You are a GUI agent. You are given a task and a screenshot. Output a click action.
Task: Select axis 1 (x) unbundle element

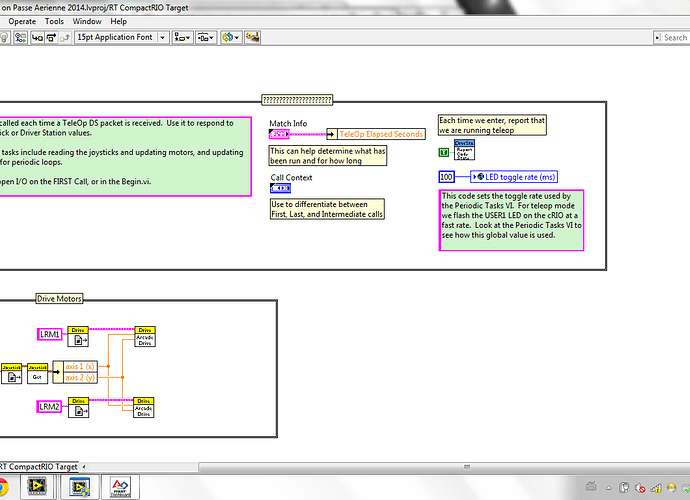pos(80,366)
